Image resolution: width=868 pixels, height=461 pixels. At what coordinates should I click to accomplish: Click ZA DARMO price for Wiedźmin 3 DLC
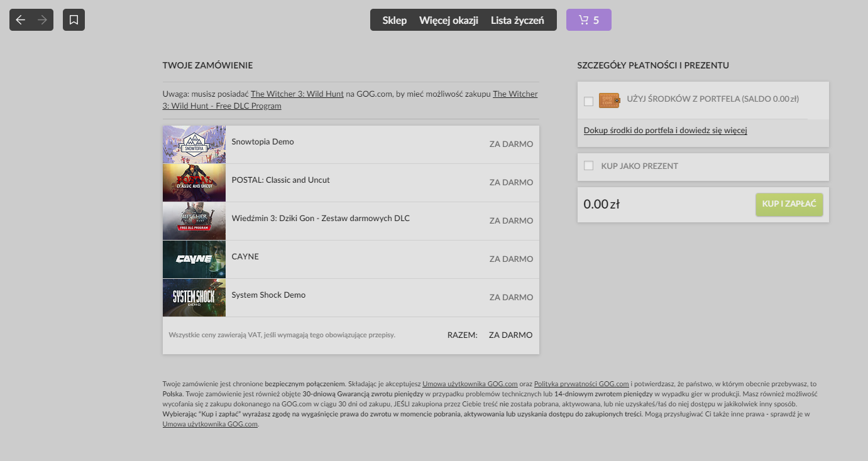511,221
